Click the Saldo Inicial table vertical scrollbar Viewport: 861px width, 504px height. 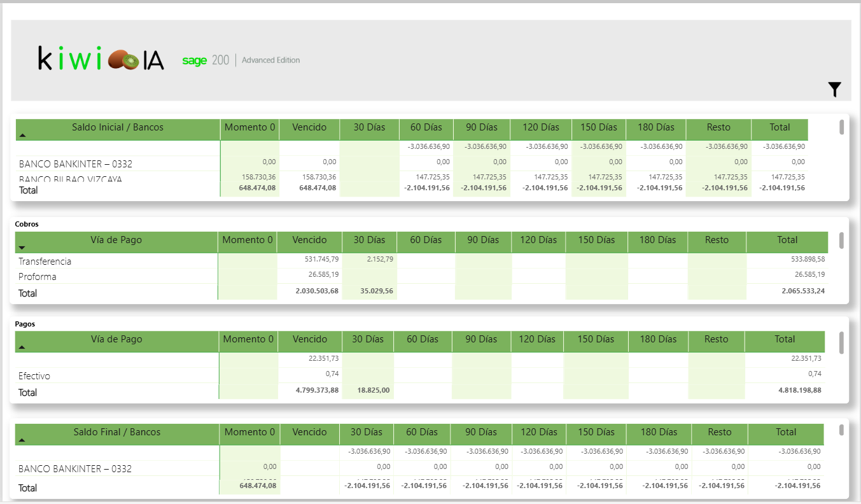pyautogui.click(x=841, y=127)
